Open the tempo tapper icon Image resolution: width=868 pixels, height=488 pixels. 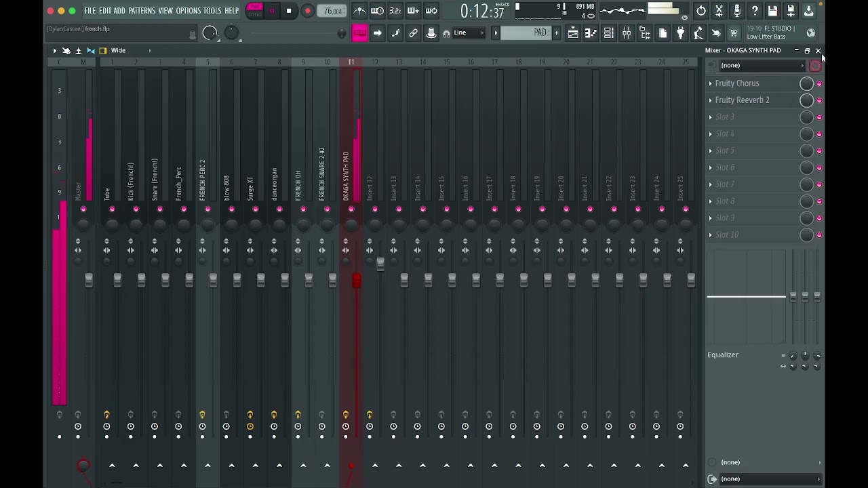(x=698, y=33)
